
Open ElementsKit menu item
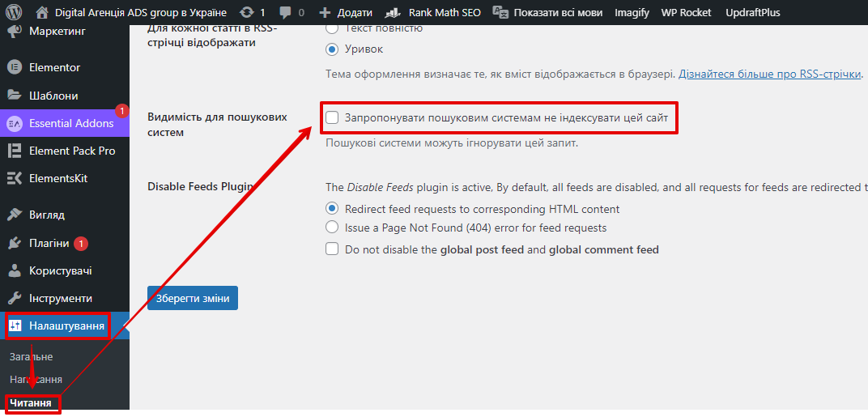[x=65, y=178]
